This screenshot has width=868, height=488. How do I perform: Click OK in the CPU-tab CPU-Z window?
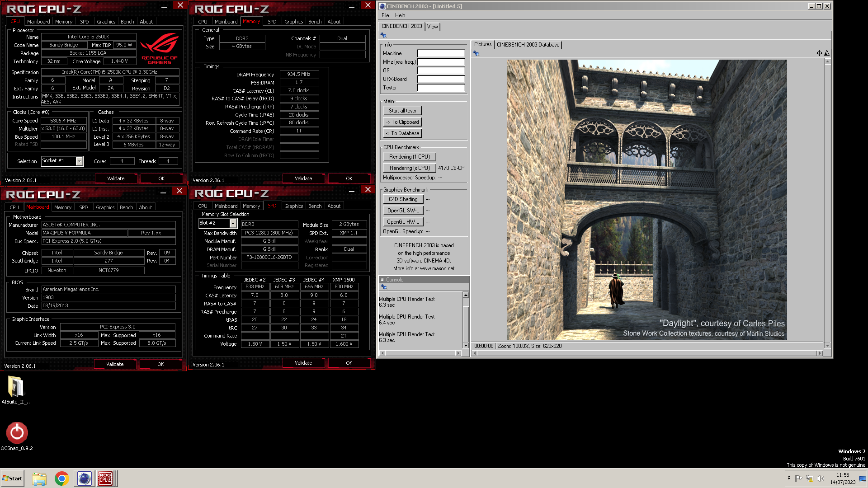161,178
